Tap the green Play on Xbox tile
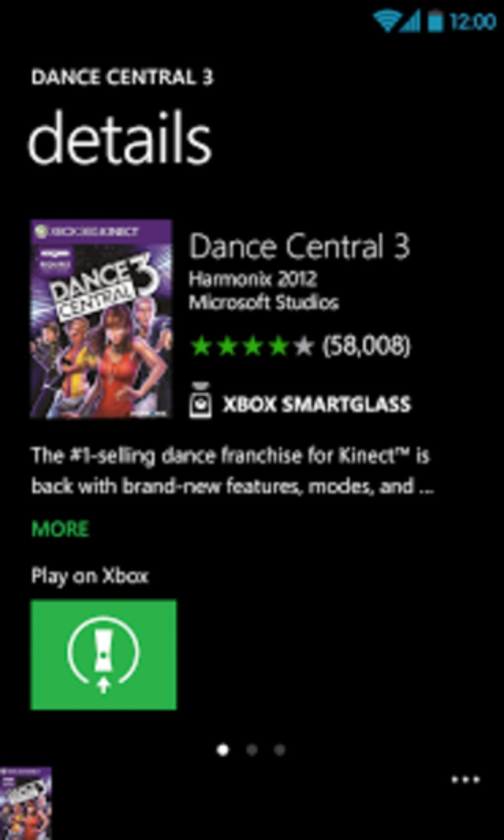 103,655
